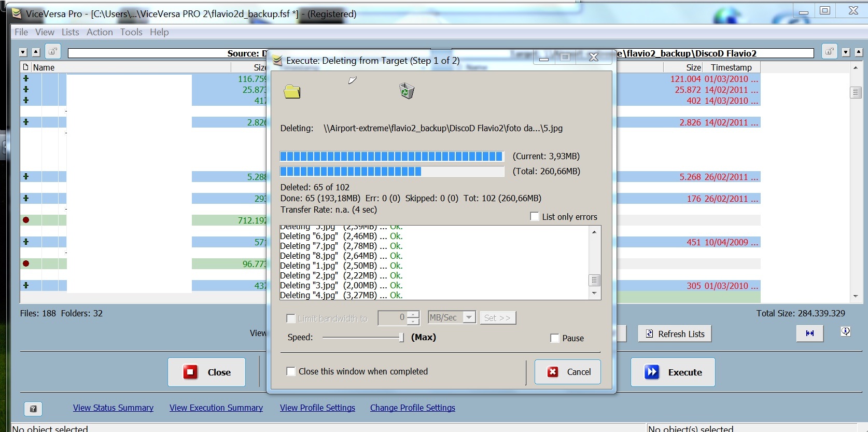Click the Total progress bar

[392, 171]
